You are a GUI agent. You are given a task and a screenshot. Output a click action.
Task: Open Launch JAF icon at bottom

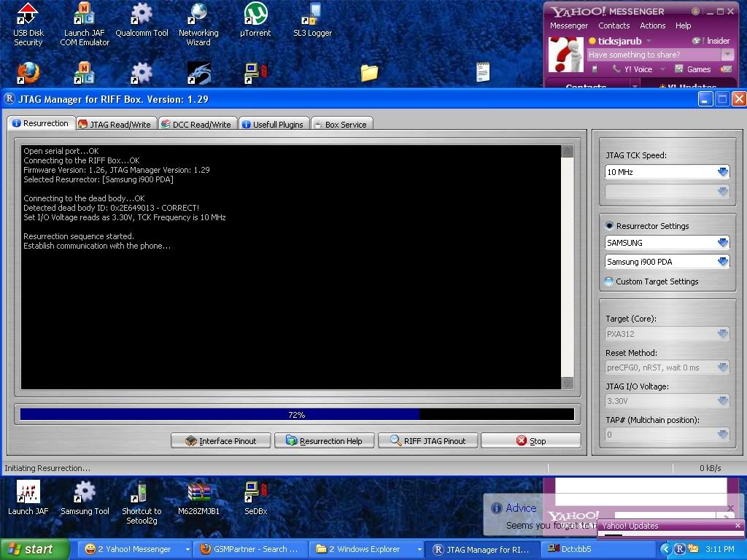click(x=28, y=498)
